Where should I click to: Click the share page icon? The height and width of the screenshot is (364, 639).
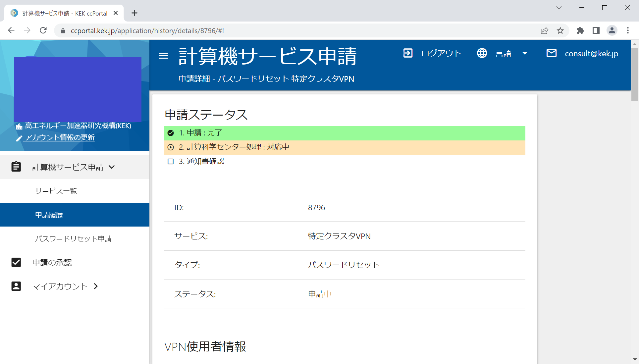[x=544, y=30]
